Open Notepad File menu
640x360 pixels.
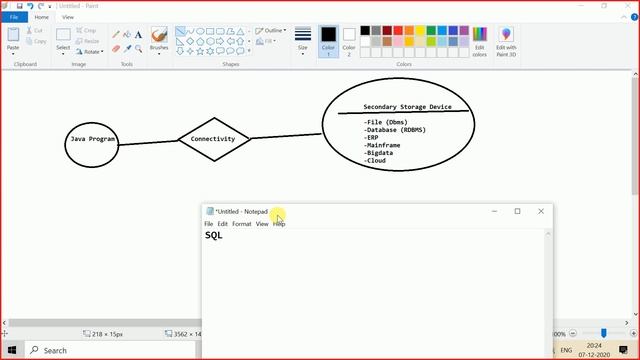209,224
